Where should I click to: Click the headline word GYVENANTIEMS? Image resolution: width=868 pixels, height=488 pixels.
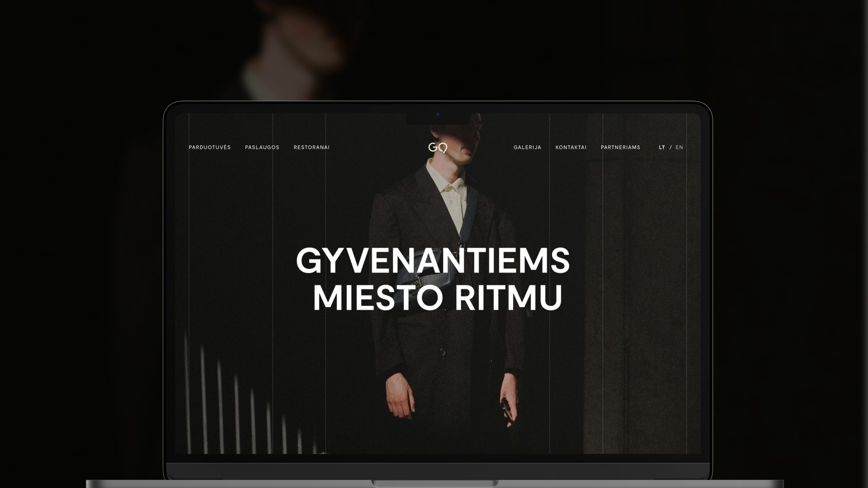(433, 261)
